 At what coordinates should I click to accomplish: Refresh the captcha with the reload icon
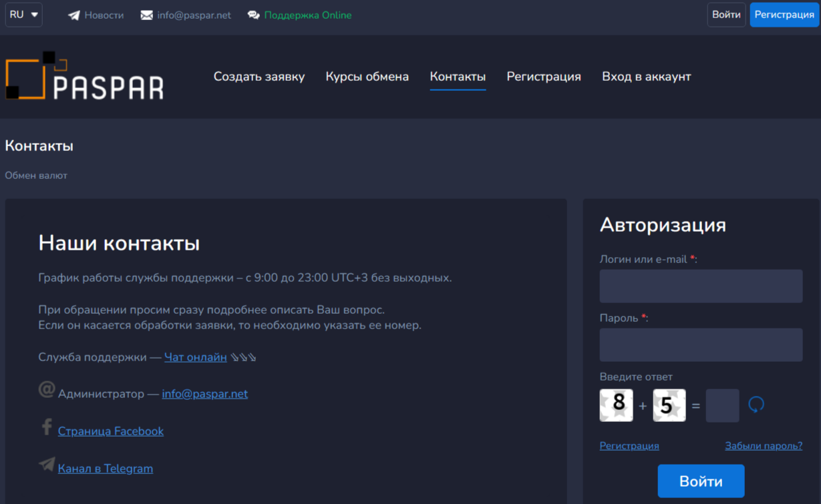(x=756, y=405)
